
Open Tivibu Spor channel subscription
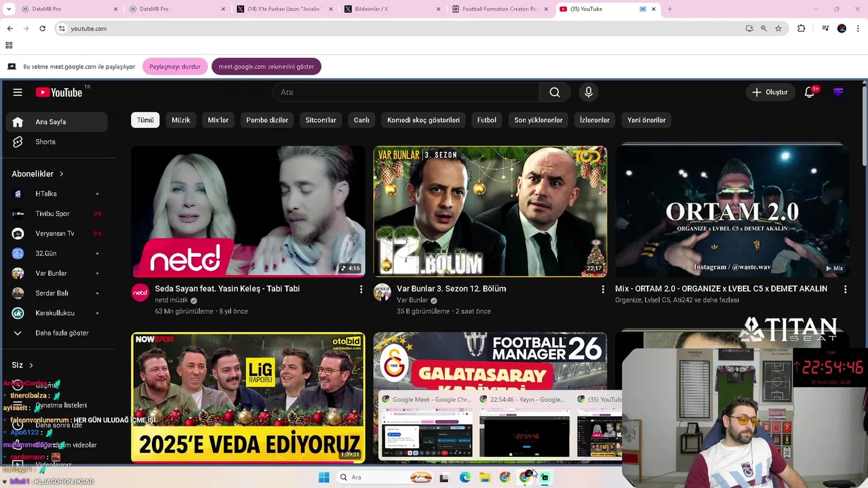tap(57, 213)
